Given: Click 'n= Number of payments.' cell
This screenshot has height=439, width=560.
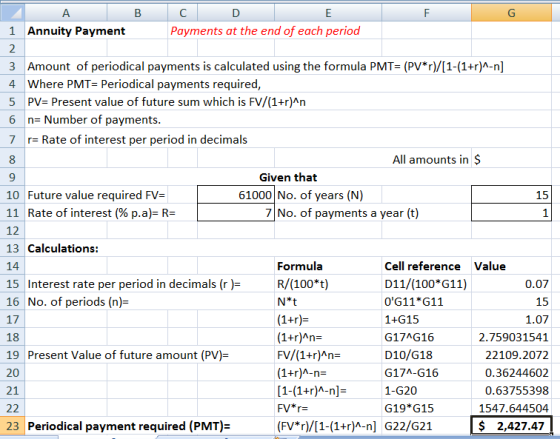Looking at the screenshot, I should click(x=94, y=120).
